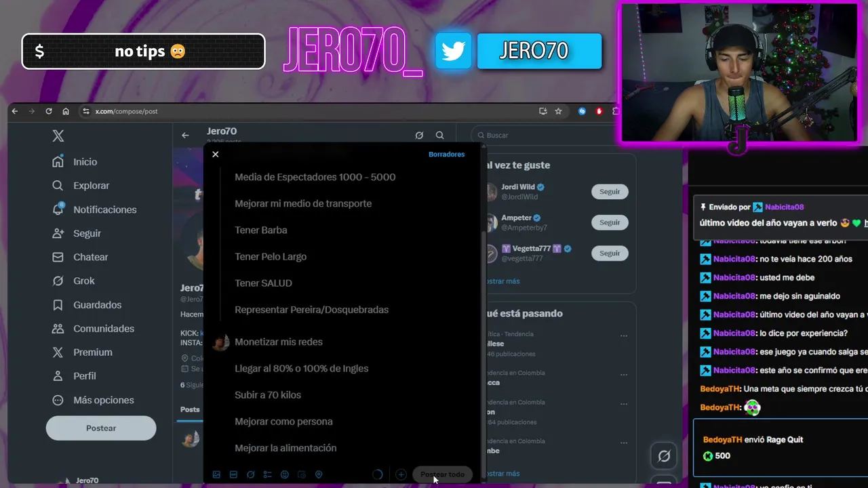Go forward in browser
The height and width of the screenshot is (488, 868).
tap(32, 111)
